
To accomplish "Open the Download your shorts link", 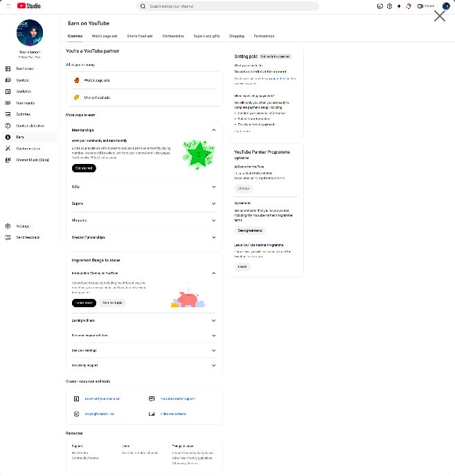I will [x=102, y=399].
